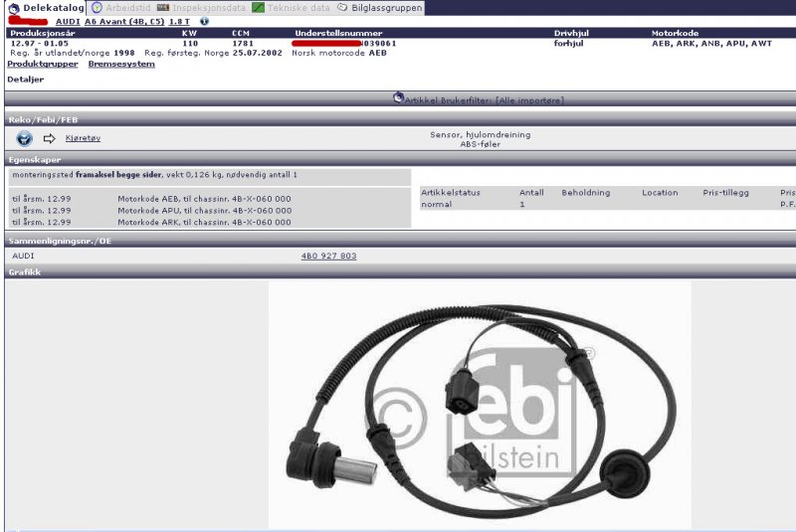The image size is (796, 532).
Task: Open OE number 4B0 927 803
Action: coord(328,256)
